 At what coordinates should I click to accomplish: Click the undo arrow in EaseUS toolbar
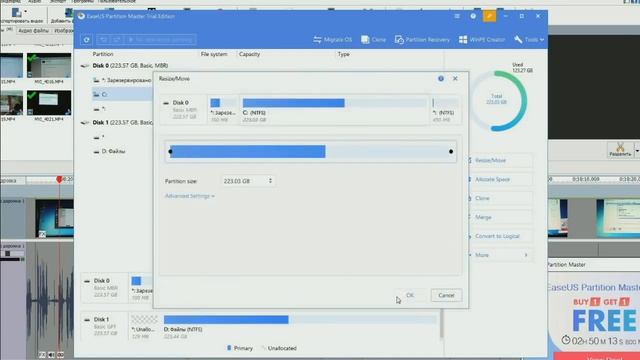click(x=103, y=40)
